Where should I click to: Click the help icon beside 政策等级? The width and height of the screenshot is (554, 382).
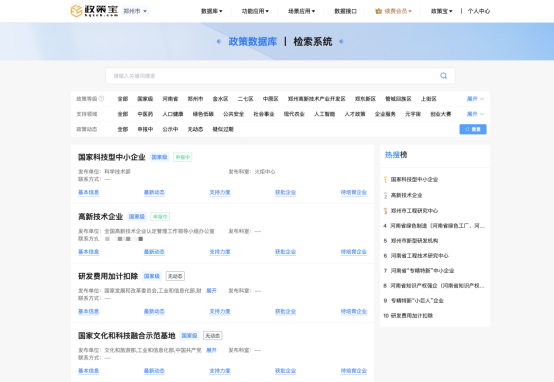click(101, 99)
